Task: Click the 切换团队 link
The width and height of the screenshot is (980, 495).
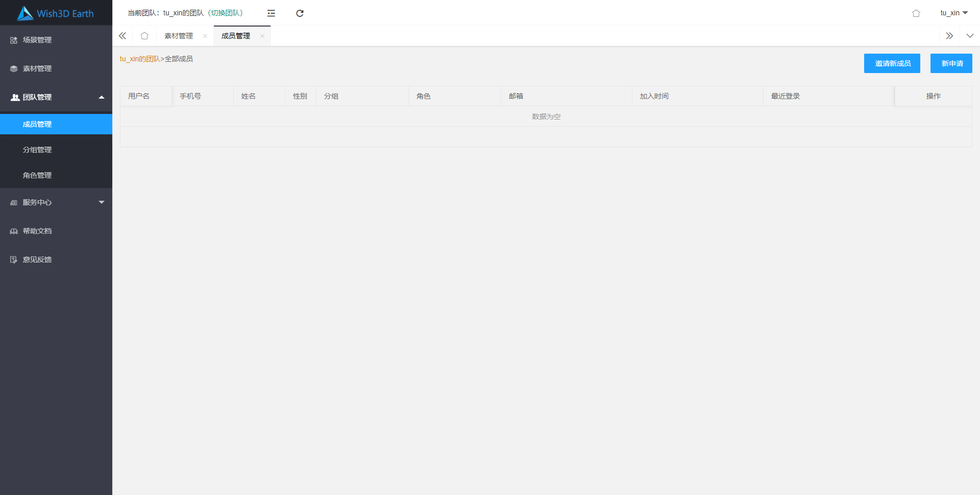Action: [x=227, y=13]
